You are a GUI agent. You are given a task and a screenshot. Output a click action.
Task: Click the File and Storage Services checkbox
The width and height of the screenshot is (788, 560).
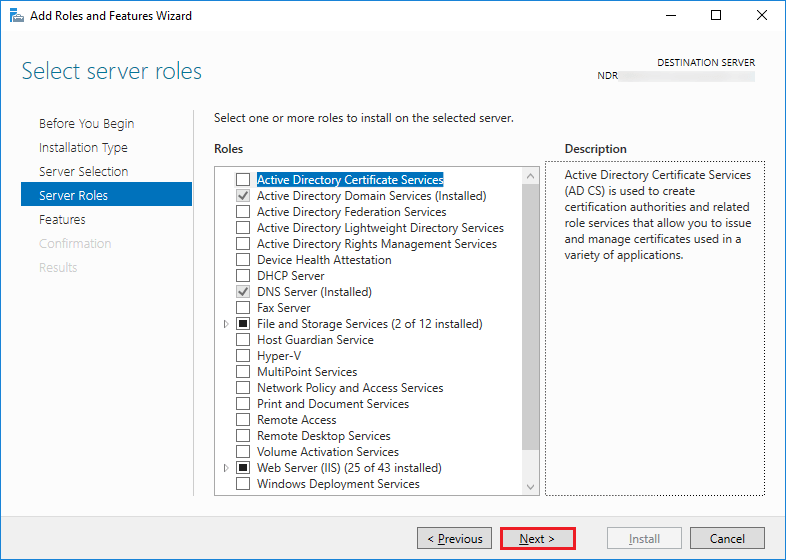tap(243, 324)
